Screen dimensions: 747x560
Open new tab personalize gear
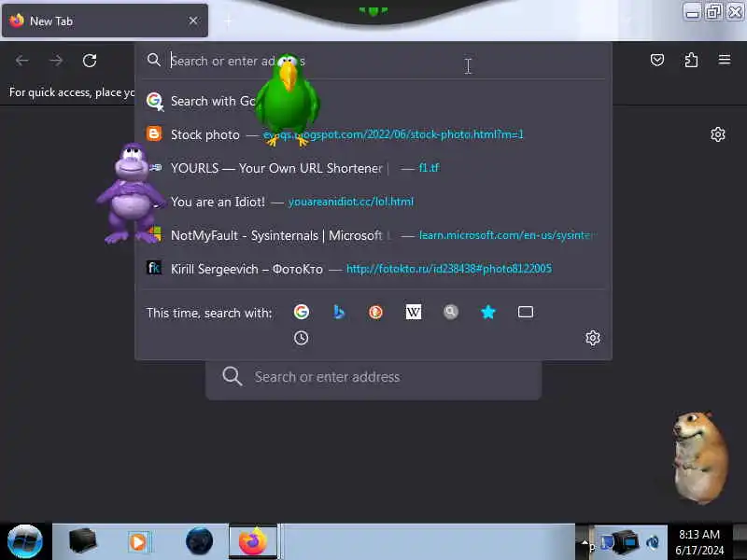pos(717,134)
